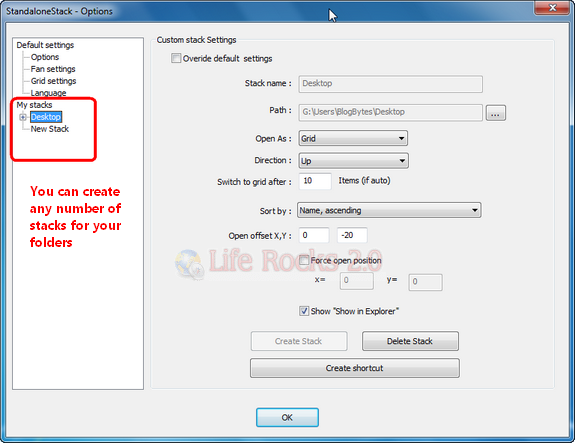Image resolution: width=575 pixels, height=443 pixels.
Task: Select the Desktop stack in tree
Action: pyautogui.click(x=46, y=117)
